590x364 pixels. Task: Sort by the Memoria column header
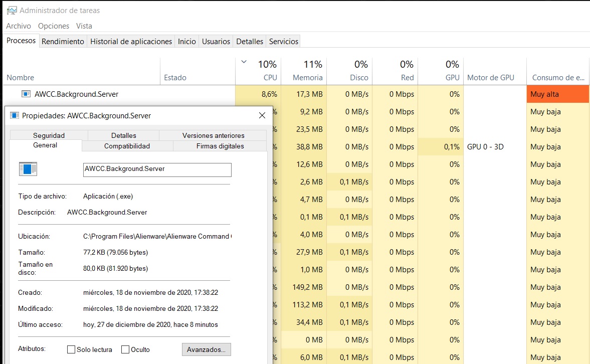pos(304,72)
